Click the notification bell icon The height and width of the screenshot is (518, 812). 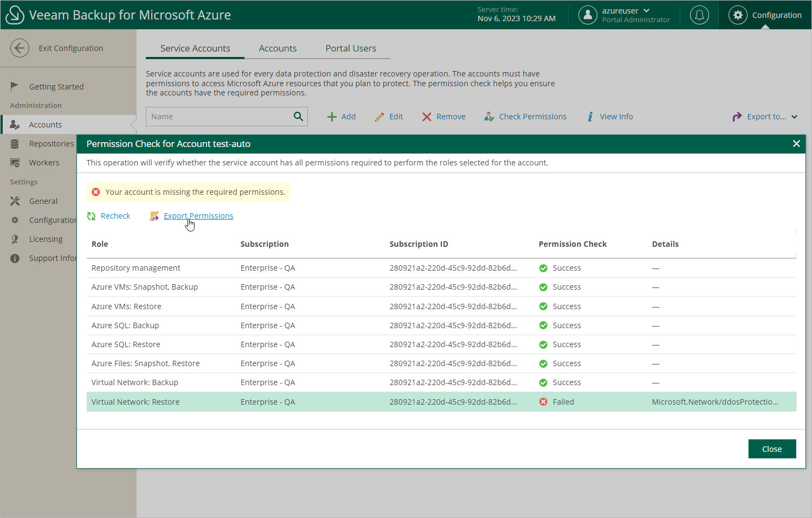pos(699,15)
